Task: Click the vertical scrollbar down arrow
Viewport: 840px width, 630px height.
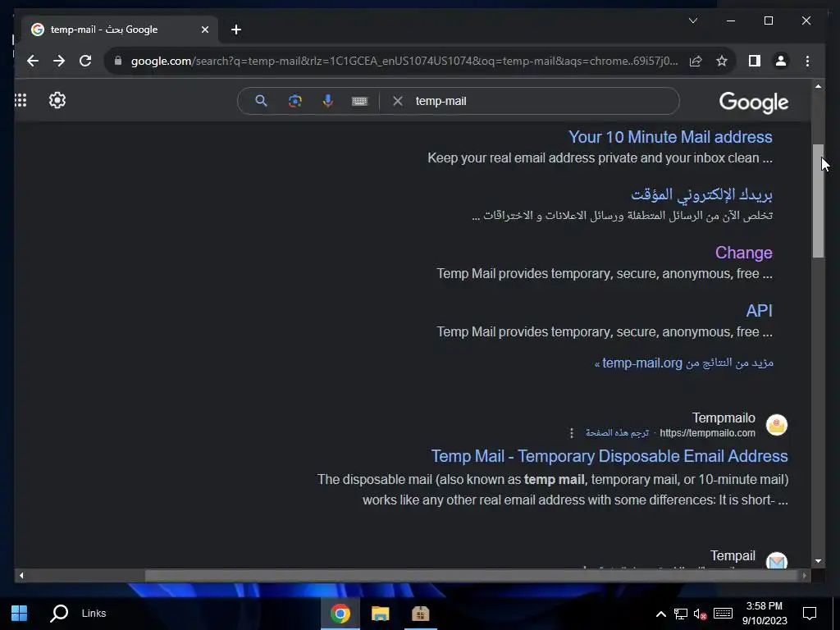Action: [818, 561]
